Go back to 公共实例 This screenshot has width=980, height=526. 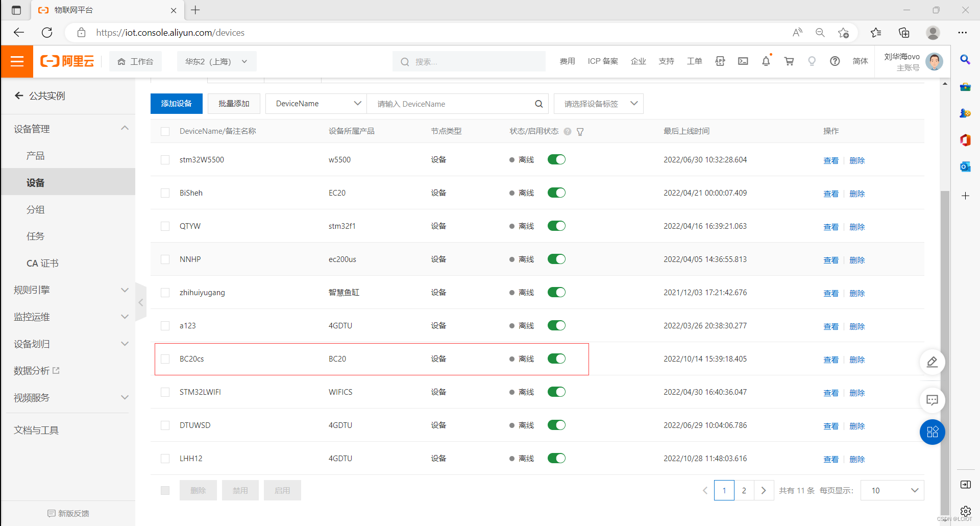[40, 96]
